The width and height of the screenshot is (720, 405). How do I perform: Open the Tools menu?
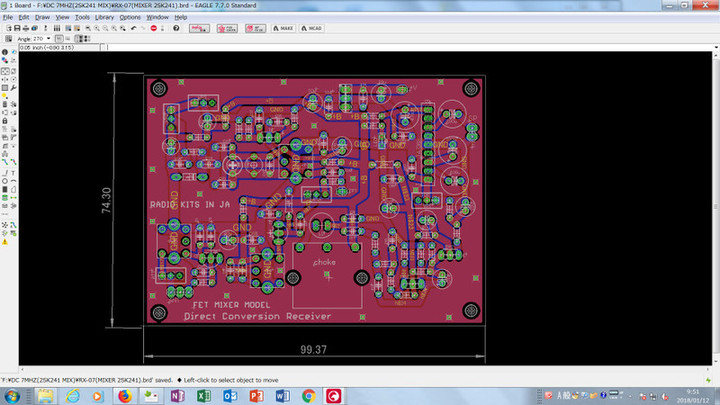click(81, 17)
